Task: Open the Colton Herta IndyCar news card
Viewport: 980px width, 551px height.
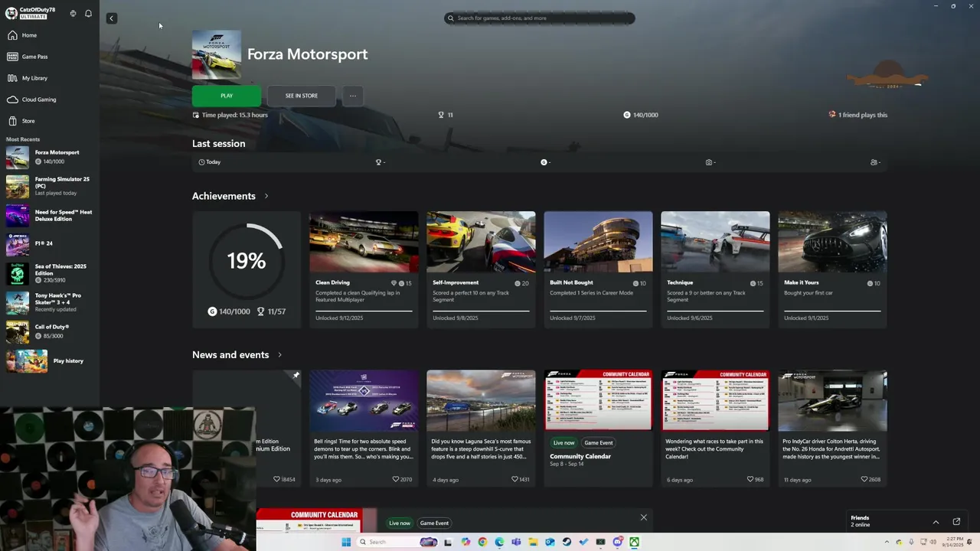Action: 832,429
